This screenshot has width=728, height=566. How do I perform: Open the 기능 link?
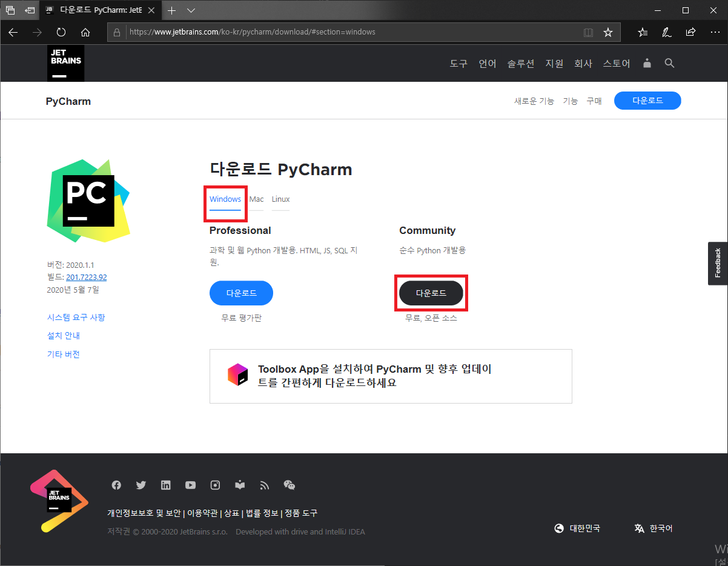[x=571, y=101]
